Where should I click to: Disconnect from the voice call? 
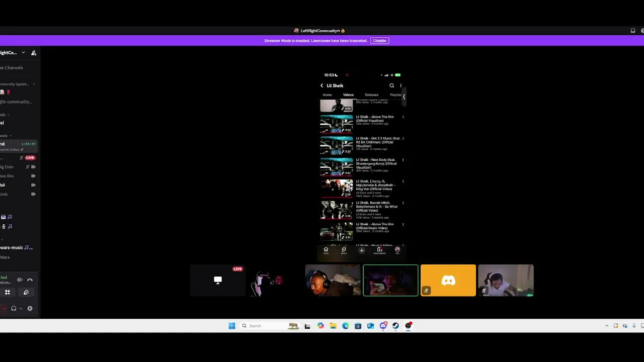click(x=30, y=280)
